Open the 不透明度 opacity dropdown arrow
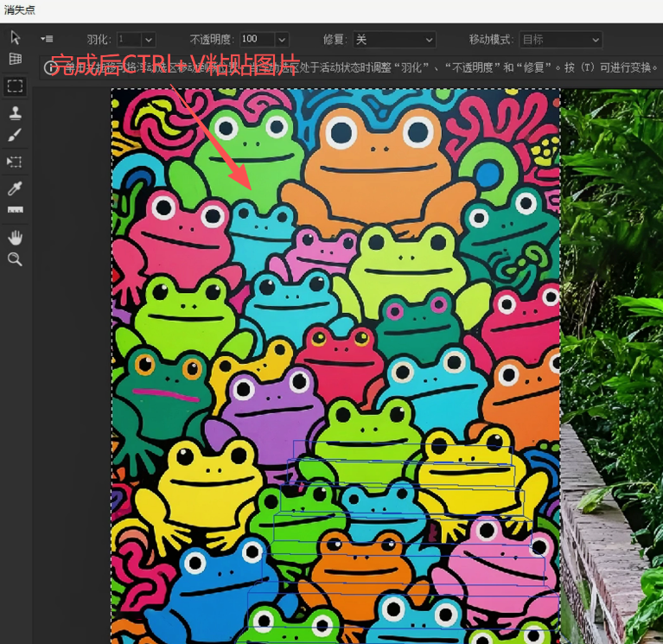The height and width of the screenshot is (644, 663). tap(282, 40)
